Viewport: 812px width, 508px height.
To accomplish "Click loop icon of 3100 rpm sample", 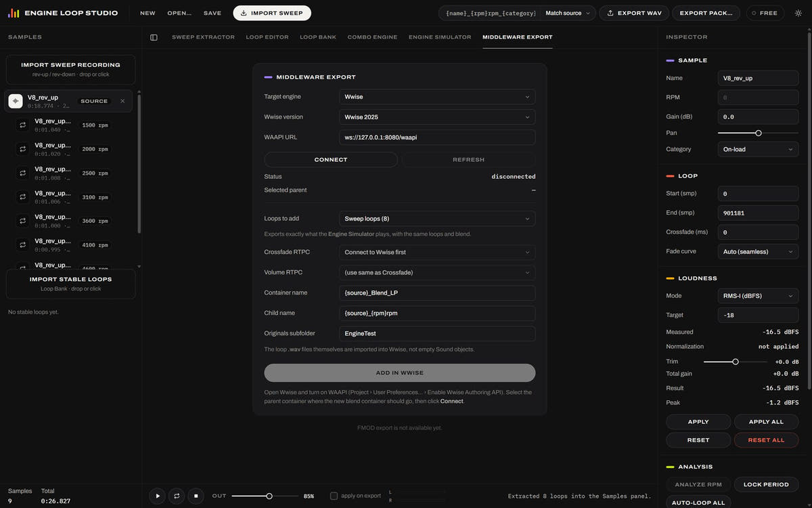I will click(x=22, y=197).
